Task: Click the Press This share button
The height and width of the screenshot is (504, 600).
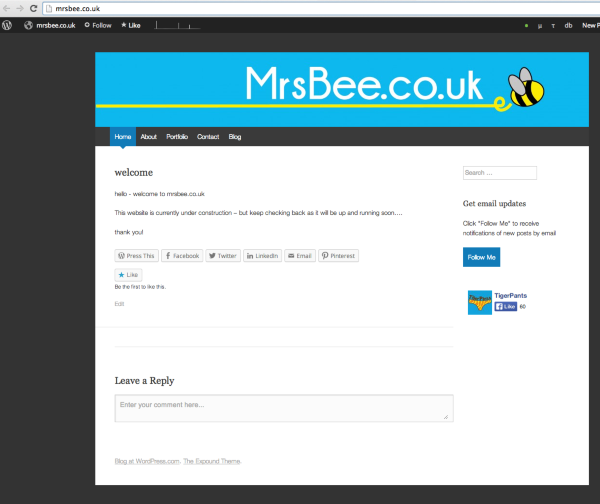Action: tap(136, 256)
